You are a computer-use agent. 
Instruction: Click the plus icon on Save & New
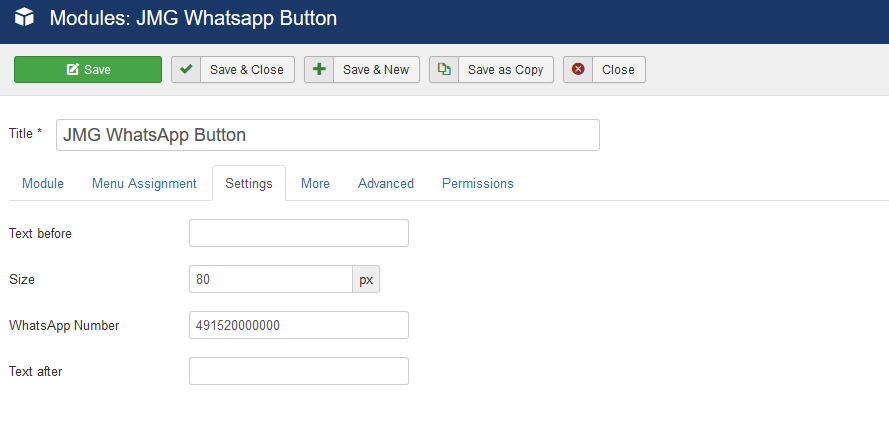tap(319, 70)
